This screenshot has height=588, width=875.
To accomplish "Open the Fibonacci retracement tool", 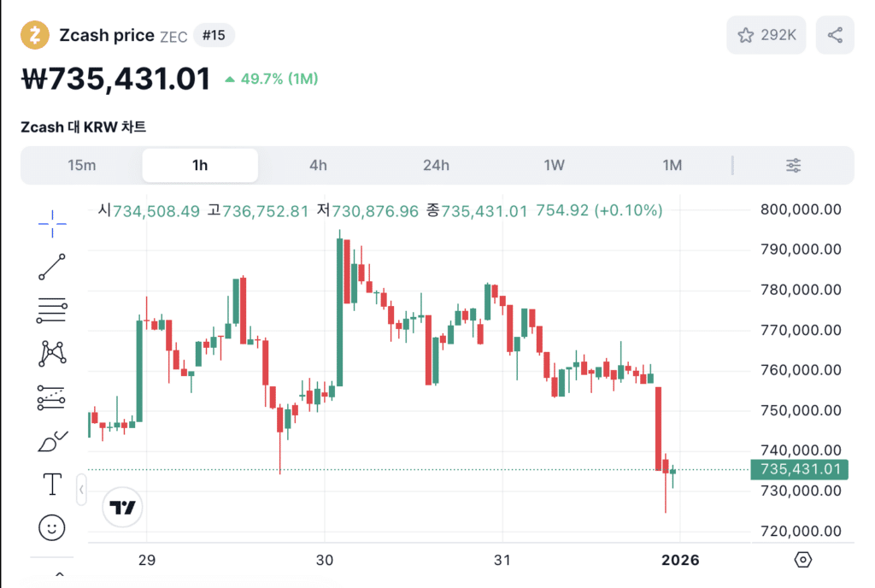I will (x=51, y=309).
